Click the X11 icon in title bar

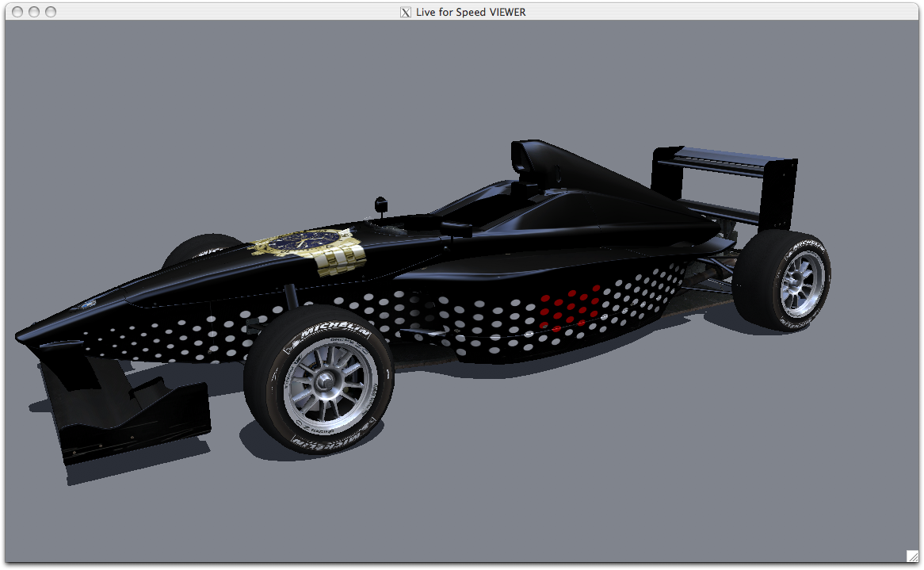click(x=406, y=13)
